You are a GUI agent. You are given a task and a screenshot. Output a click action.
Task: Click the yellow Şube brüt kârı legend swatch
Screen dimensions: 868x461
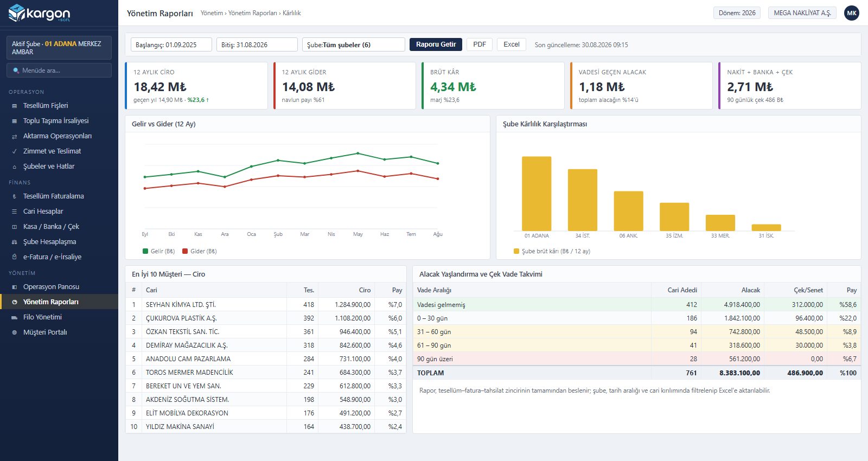tap(516, 251)
